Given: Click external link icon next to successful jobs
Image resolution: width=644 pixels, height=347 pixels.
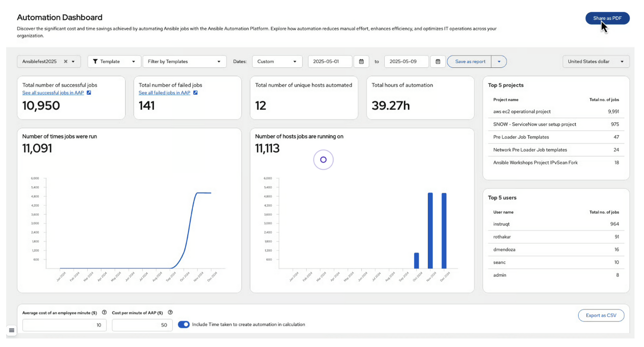Looking at the screenshot, I should tap(89, 93).
